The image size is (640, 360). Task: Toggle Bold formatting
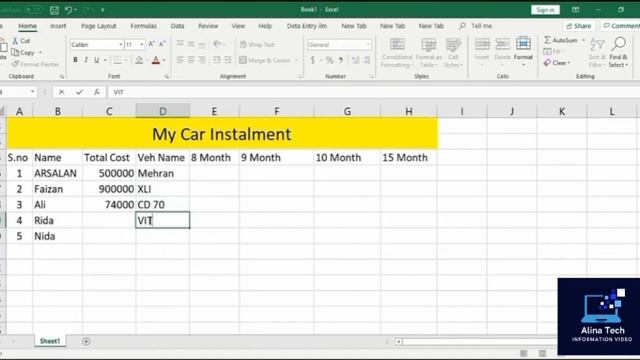pyautogui.click(x=75, y=60)
